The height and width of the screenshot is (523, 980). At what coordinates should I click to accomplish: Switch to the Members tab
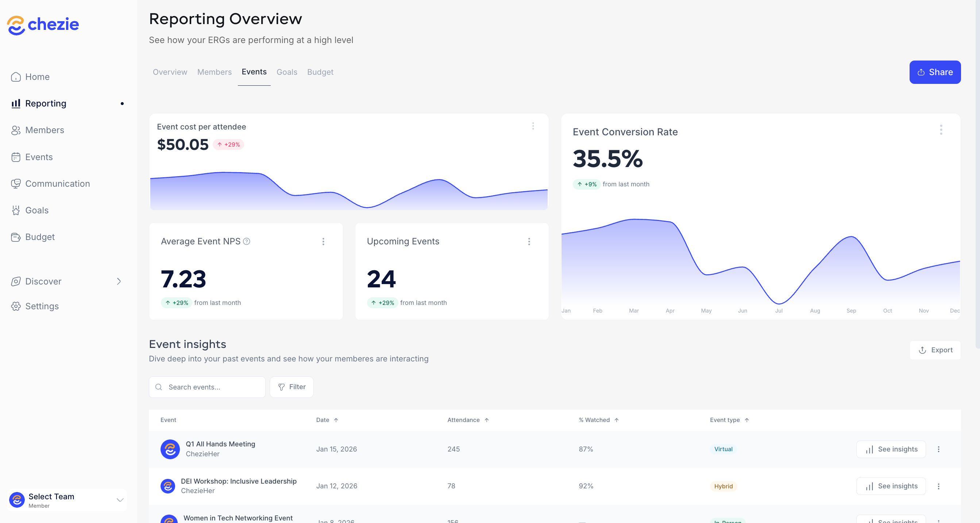[214, 72]
